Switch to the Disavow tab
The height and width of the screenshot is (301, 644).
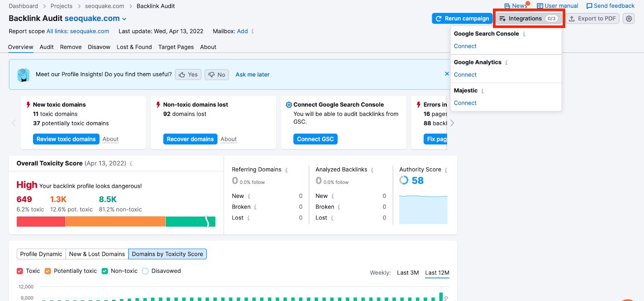point(99,47)
